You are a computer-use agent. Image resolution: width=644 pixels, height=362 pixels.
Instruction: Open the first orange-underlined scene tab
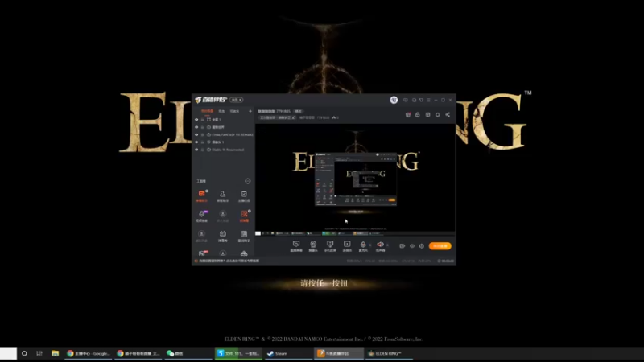coord(207,111)
